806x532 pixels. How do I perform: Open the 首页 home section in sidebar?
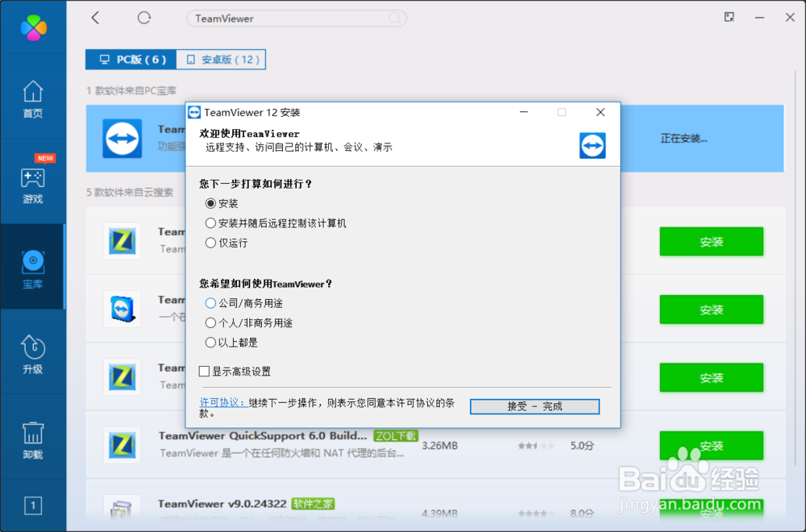33,100
